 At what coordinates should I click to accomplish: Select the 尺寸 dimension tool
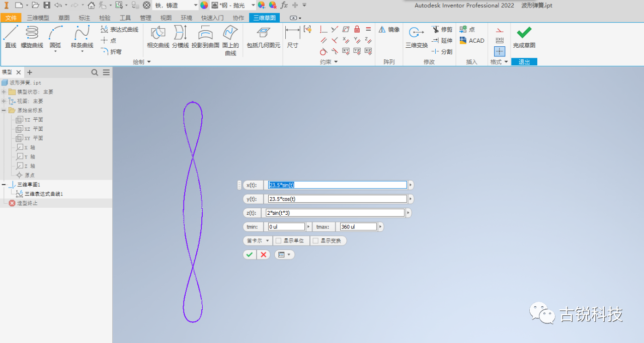pyautogui.click(x=292, y=37)
